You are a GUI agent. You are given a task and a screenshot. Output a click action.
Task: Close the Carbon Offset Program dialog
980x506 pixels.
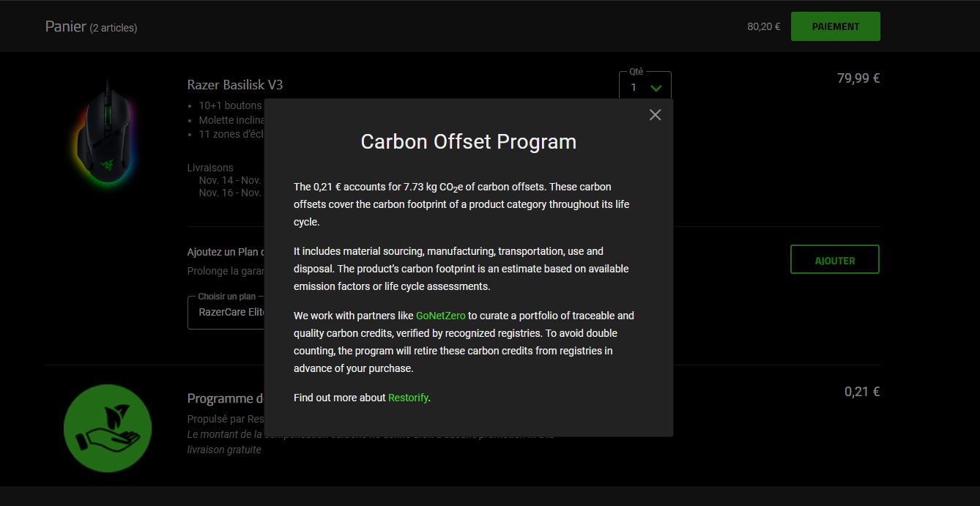click(x=655, y=115)
